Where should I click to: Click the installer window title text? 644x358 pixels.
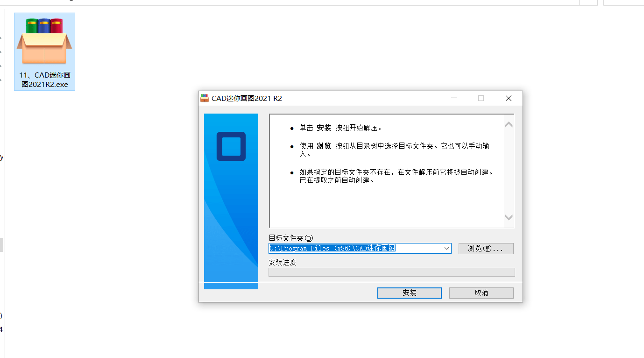(x=247, y=98)
